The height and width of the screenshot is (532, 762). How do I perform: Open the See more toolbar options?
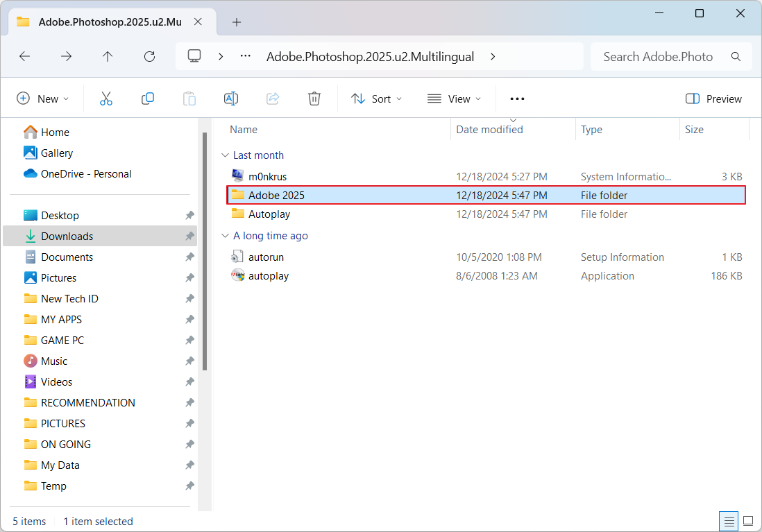(x=517, y=98)
